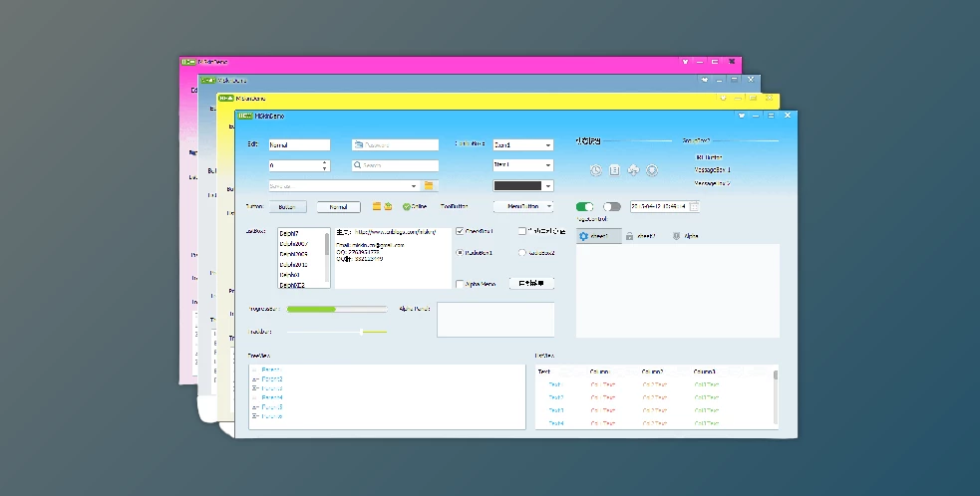Viewport: 980px width, 496px height.
Task: Open the dark color combo box dropdown
Action: pyautogui.click(x=548, y=185)
